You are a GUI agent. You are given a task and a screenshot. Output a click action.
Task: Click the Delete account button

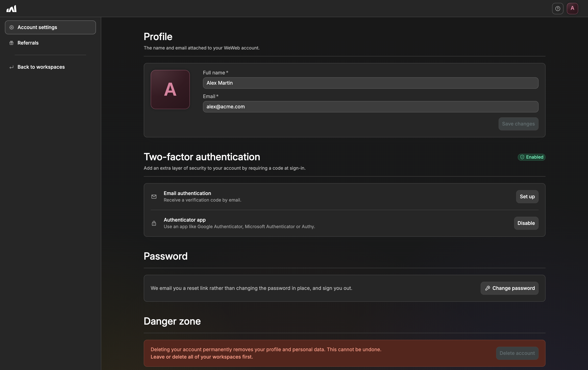tap(517, 353)
